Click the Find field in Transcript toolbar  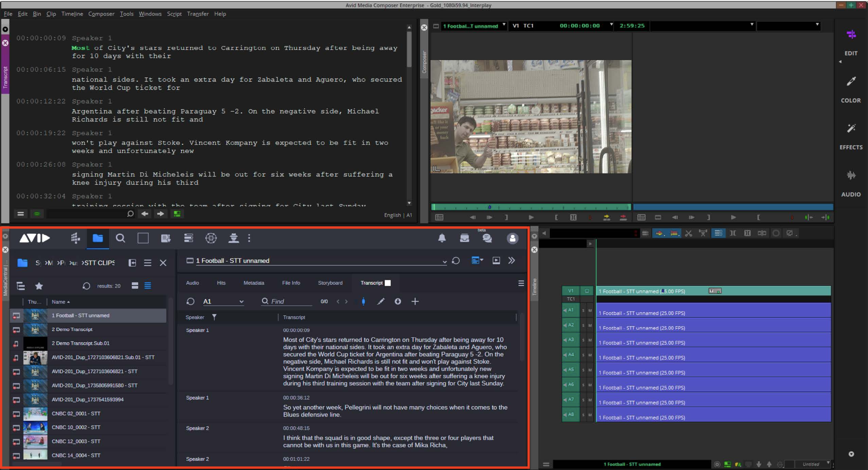pos(287,301)
